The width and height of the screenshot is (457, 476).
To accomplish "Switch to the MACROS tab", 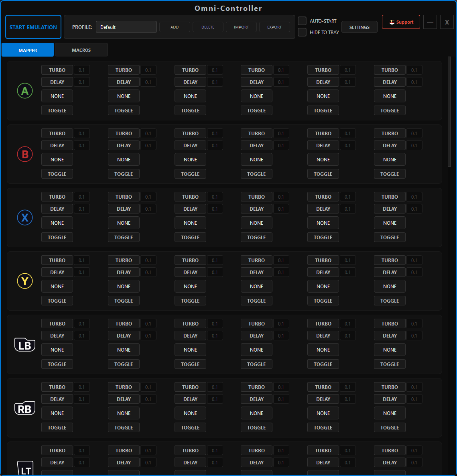I will (81, 50).
